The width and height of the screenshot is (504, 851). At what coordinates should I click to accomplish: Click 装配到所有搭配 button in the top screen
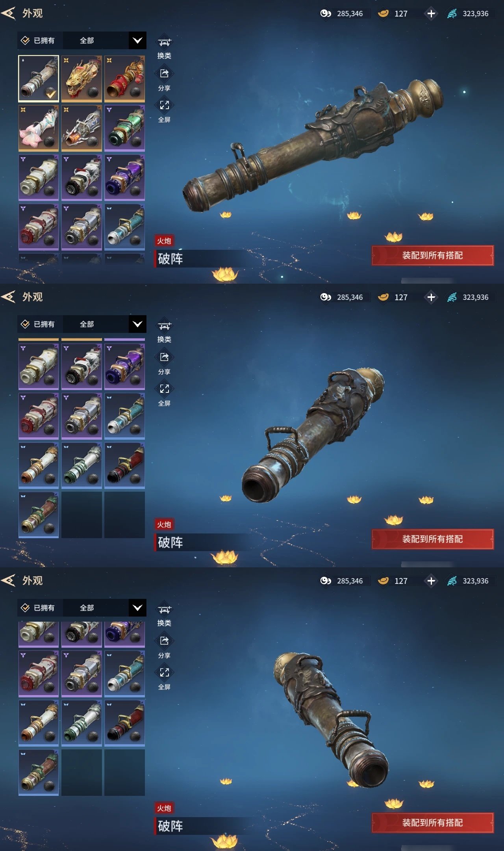432,255
